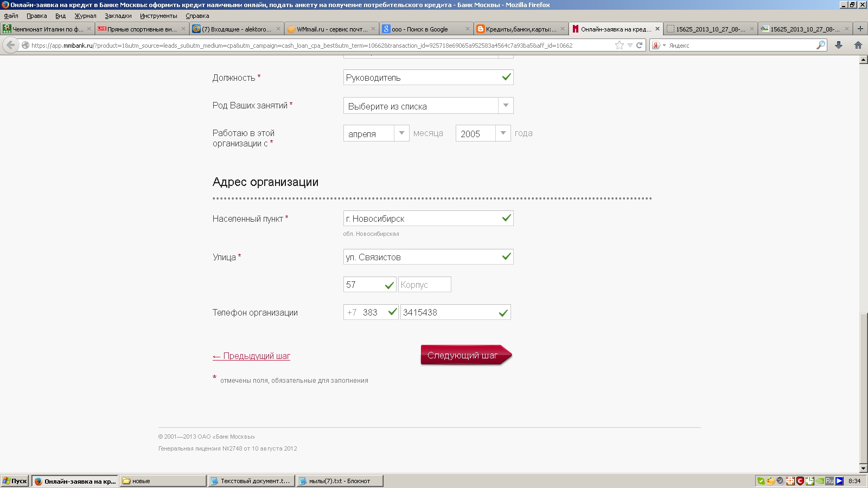Open the Вид menu
This screenshot has width=868, height=488.
coord(60,16)
